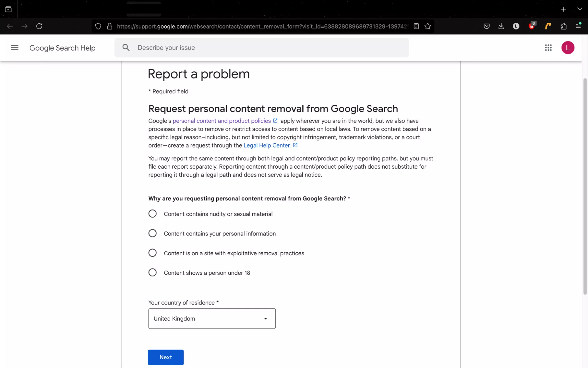The image size is (588, 368).
Task: Save this page to Pocket
Action: [487, 26]
